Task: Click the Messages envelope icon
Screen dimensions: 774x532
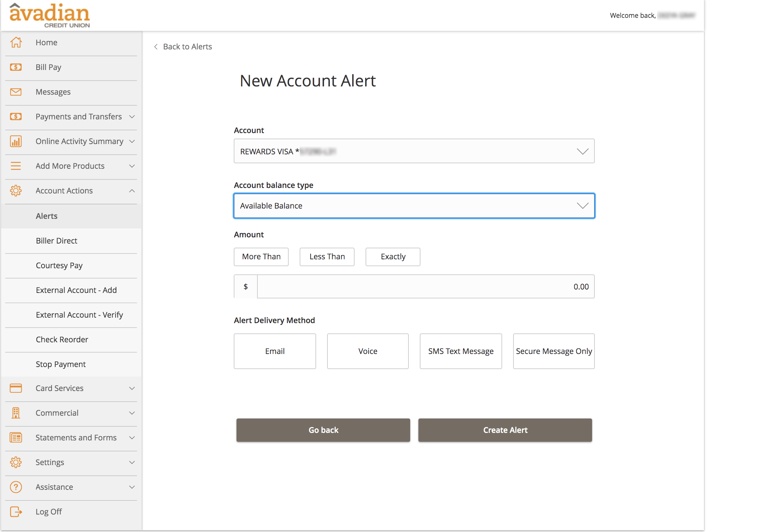Action: point(16,92)
